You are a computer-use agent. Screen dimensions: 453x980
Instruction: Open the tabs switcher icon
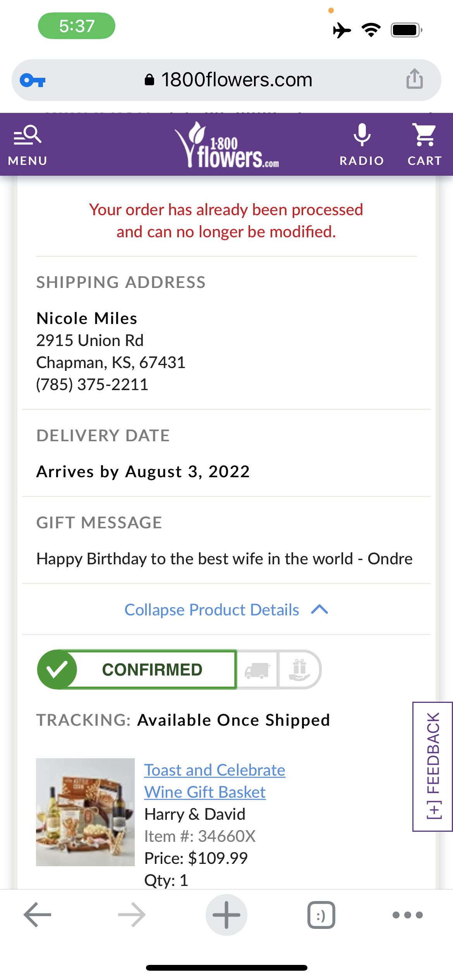tap(321, 915)
